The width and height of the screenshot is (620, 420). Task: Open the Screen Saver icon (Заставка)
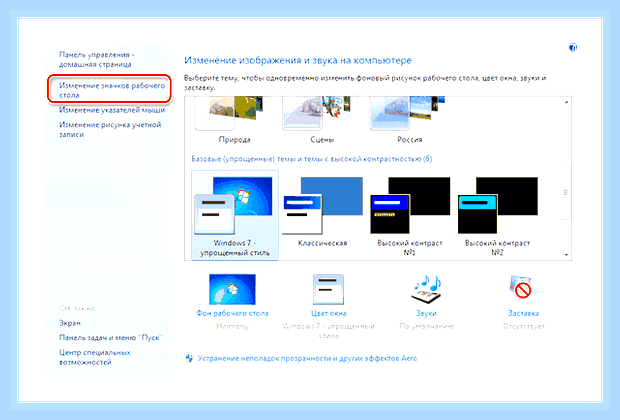click(523, 289)
